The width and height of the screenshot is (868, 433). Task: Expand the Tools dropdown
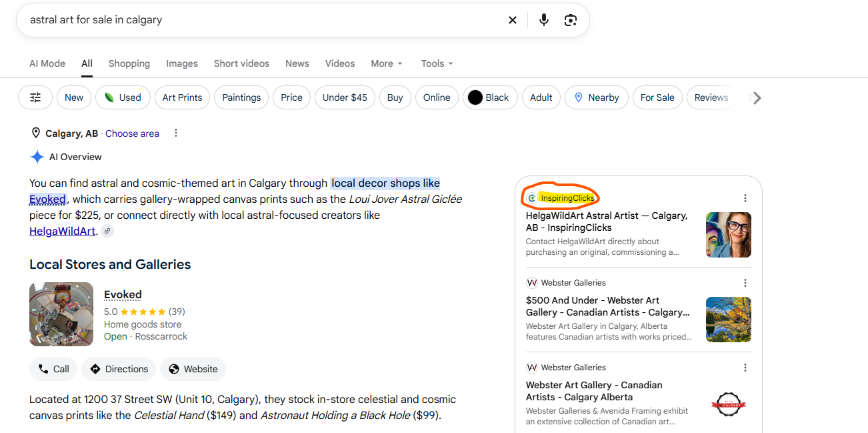click(x=437, y=63)
